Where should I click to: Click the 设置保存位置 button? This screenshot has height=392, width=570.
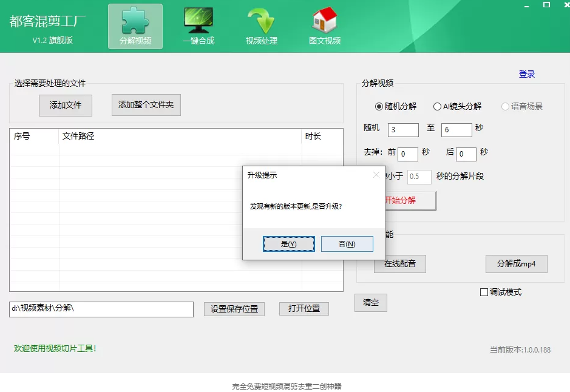click(x=234, y=309)
